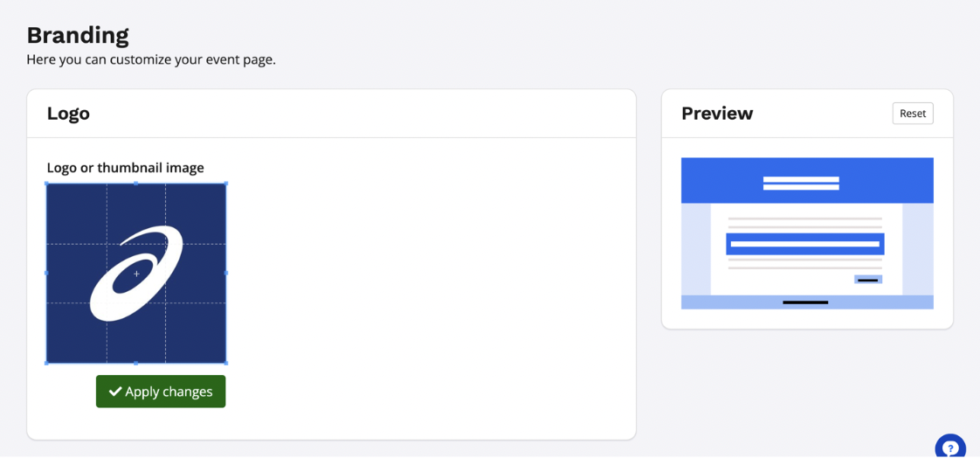The image size is (980, 458).
Task: Click the bottom-left corner crop handle
Action: 46,363
